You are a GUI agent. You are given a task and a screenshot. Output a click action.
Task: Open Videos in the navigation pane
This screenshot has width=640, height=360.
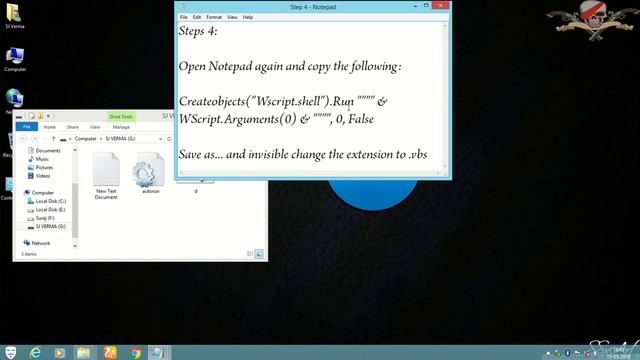(x=39, y=176)
